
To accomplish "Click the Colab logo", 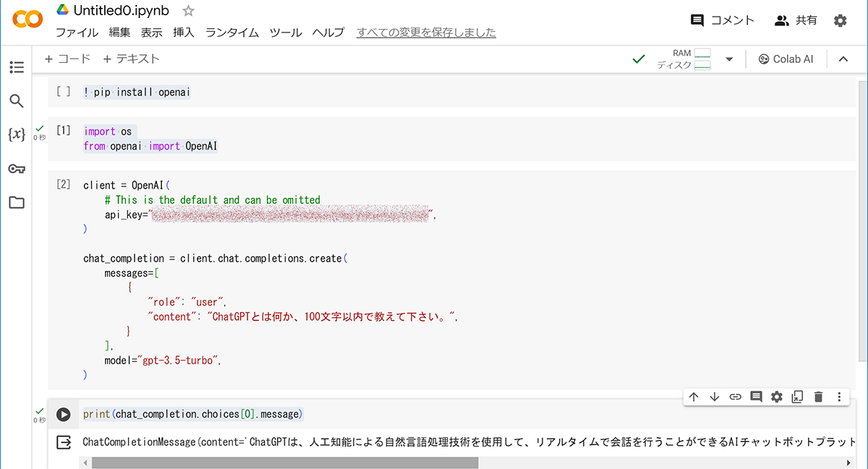I will [28, 20].
